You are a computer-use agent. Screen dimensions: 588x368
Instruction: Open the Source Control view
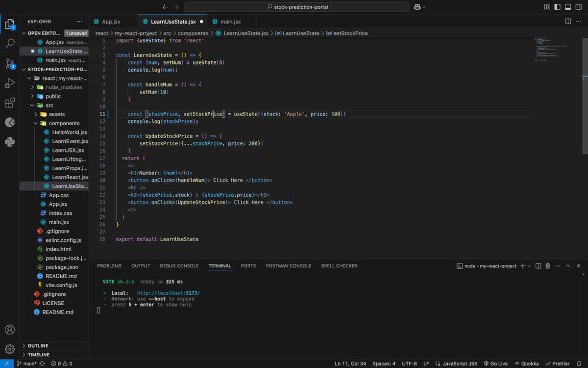pyautogui.click(x=10, y=63)
